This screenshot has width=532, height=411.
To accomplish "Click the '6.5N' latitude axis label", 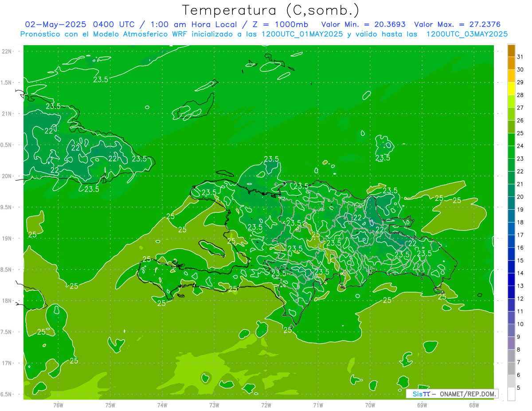I will click(x=7, y=394).
